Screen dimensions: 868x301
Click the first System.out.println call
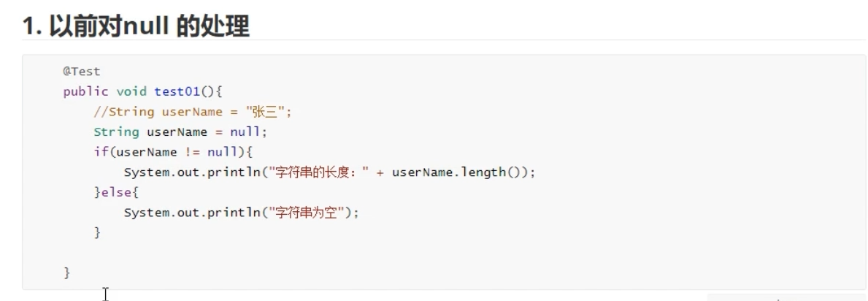(193, 172)
